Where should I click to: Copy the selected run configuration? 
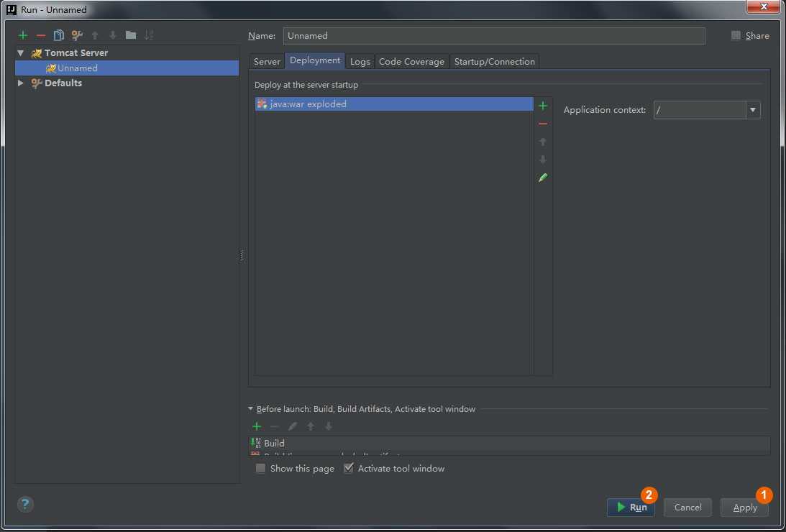[59, 35]
